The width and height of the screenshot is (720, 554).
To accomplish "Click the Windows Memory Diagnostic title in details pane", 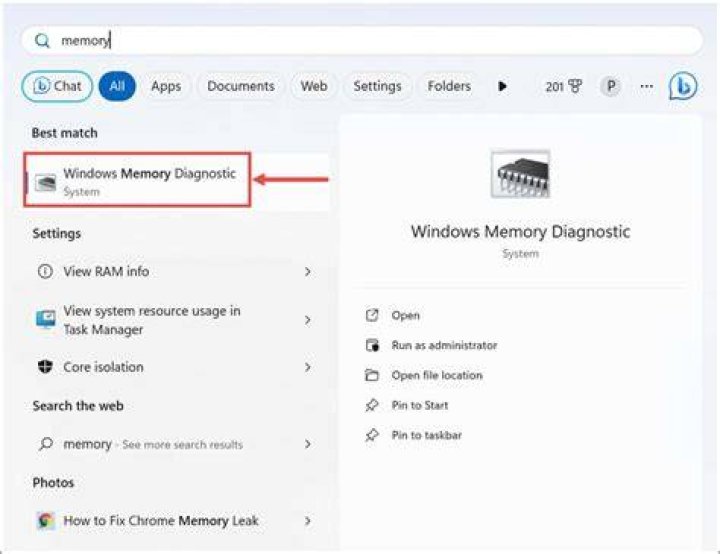I will point(520,232).
